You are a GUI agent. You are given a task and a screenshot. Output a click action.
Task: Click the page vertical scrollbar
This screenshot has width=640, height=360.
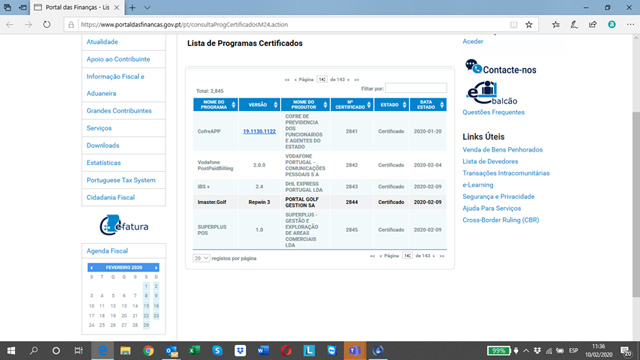[636, 204]
